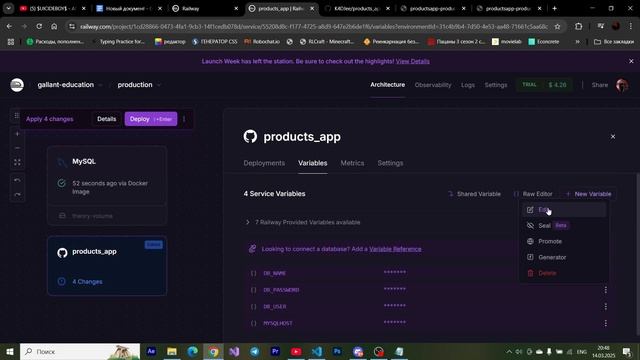Dismiss the Launch Week banner
The image size is (640, 360).
point(631,61)
